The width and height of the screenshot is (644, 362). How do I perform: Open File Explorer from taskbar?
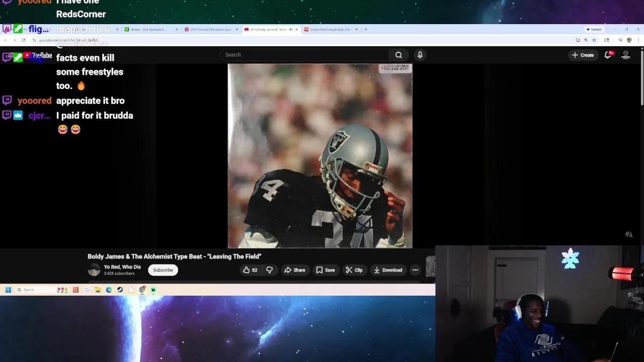tap(98, 290)
